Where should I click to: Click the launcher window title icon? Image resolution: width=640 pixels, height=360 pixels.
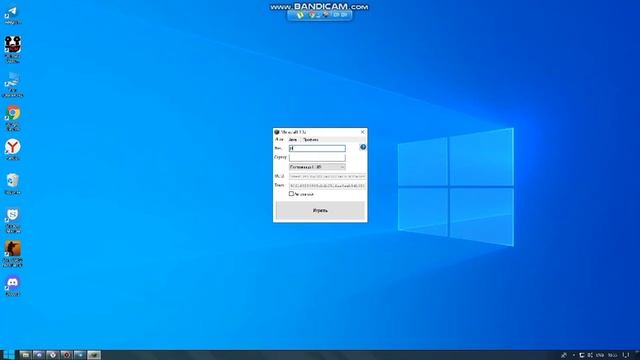[277, 132]
